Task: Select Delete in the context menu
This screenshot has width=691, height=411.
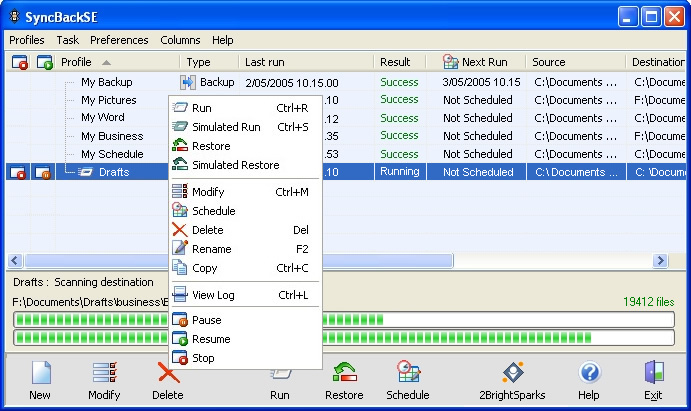Action: click(245, 230)
